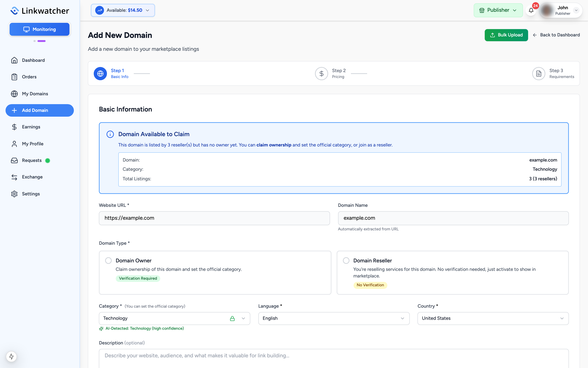588x368 pixels.
Task: Click the Website URL input field
Action: [x=214, y=218]
